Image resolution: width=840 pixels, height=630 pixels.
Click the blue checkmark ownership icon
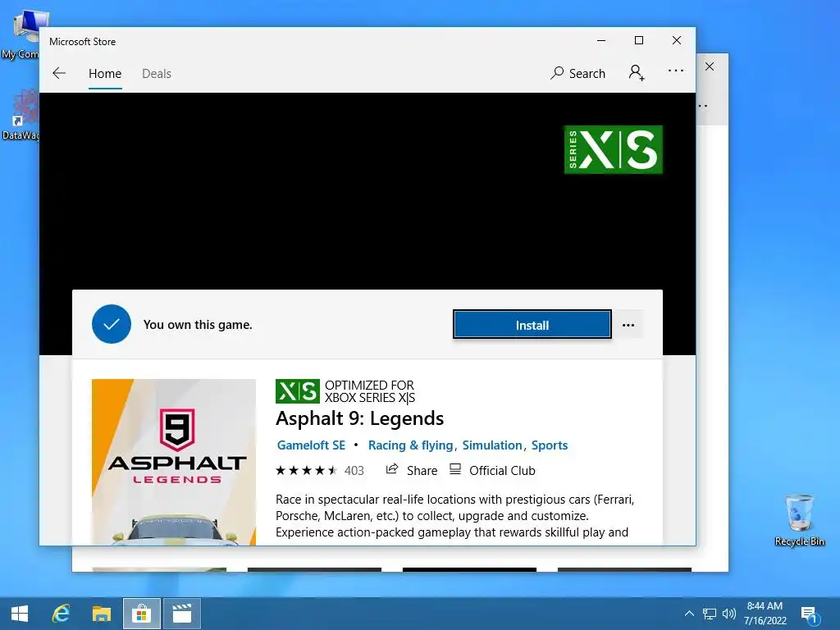[x=112, y=324]
